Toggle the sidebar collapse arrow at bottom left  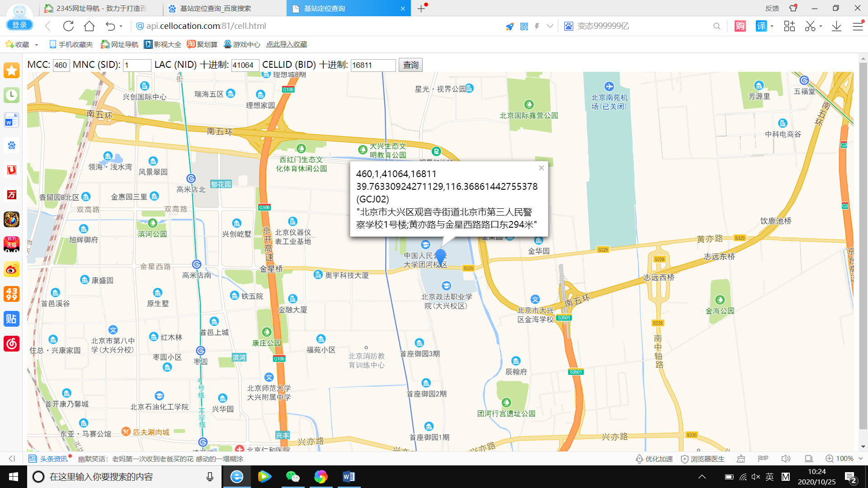[x=12, y=459]
